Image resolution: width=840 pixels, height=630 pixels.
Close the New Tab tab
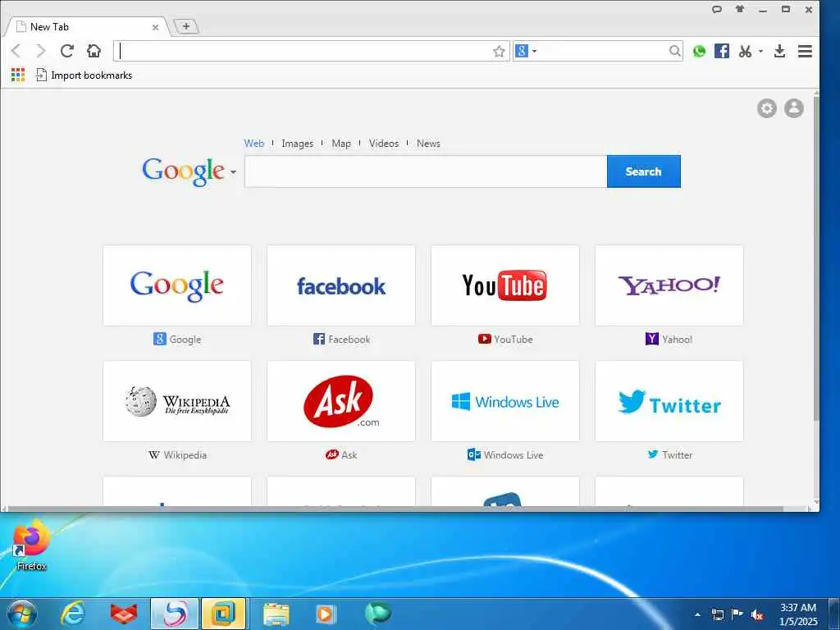click(155, 27)
